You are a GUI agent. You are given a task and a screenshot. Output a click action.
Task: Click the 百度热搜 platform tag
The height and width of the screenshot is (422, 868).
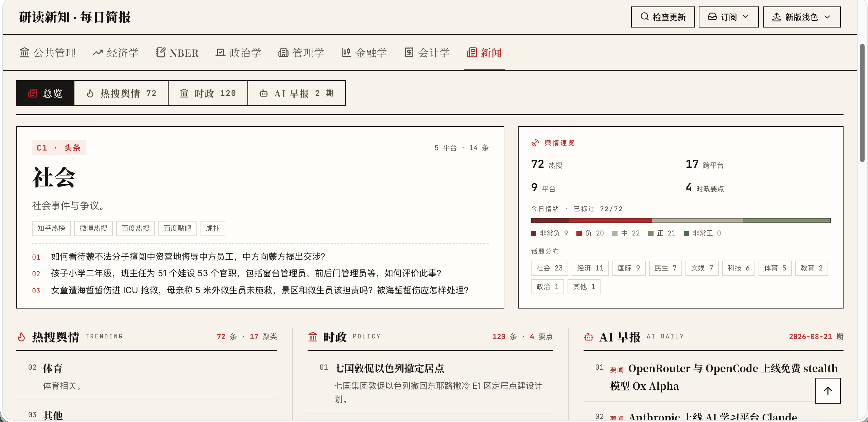pos(136,228)
